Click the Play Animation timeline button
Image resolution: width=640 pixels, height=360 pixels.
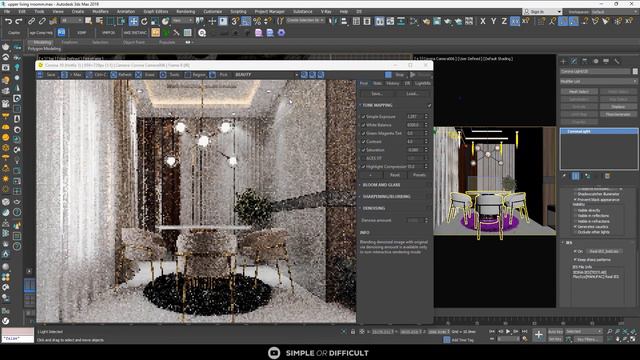(x=508, y=331)
